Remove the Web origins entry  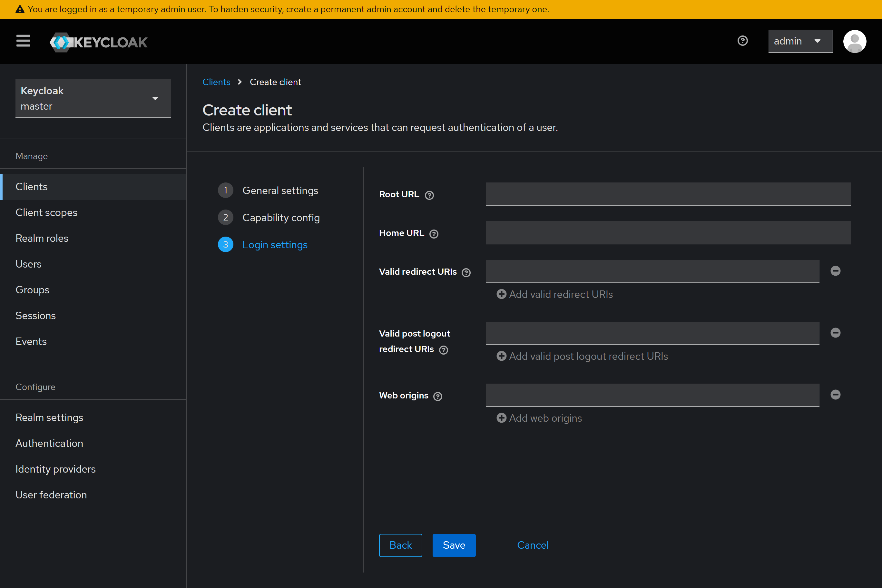835,395
